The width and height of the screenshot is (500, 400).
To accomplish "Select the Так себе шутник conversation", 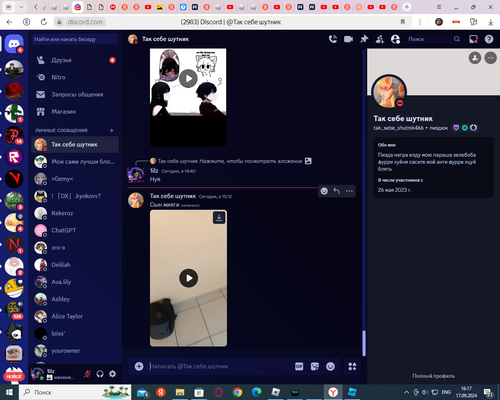I will [x=75, y=144].
